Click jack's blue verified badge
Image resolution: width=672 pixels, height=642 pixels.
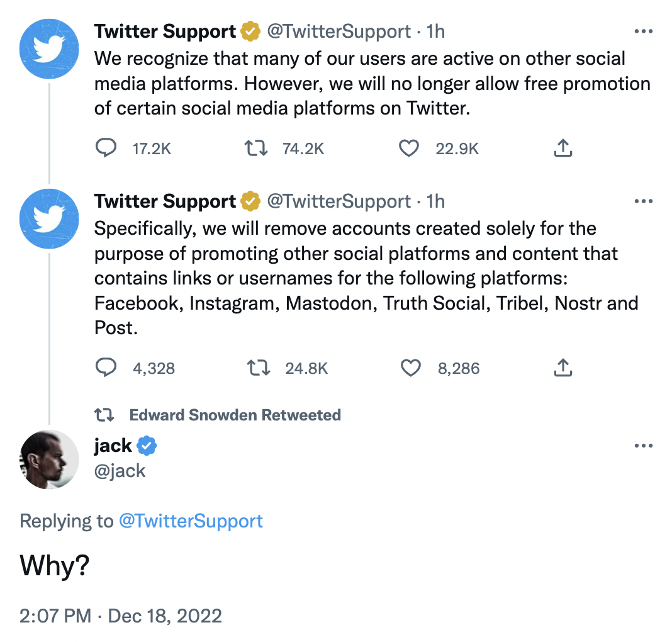[147, 446]
